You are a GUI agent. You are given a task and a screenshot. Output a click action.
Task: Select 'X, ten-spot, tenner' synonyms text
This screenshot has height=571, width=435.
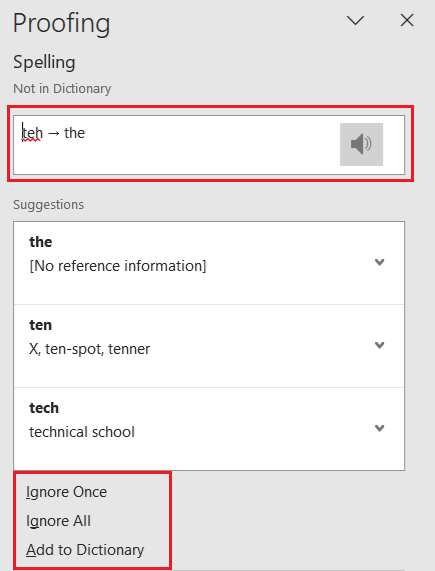tap(90, 349)
